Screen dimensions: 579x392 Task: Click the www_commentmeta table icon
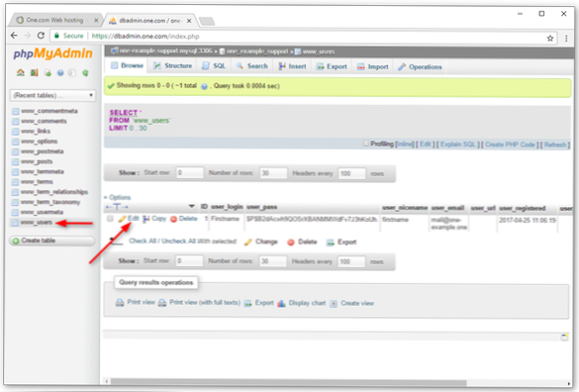[15, 111]
